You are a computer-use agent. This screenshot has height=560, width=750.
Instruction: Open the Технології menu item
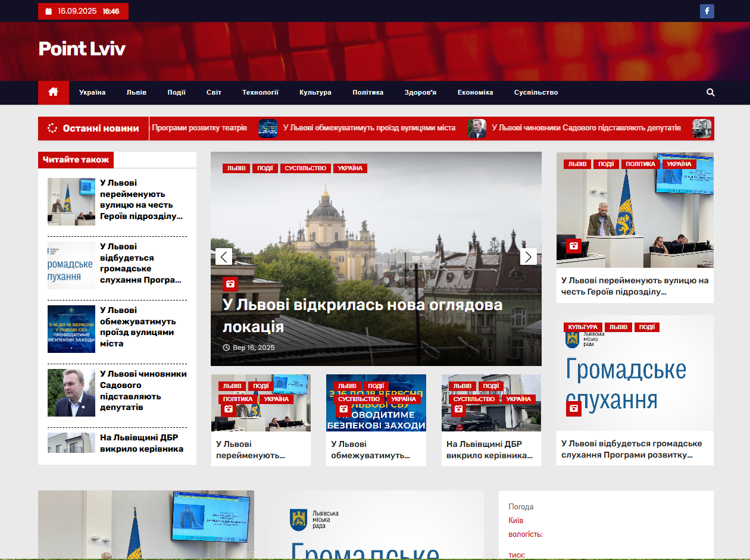260,92
